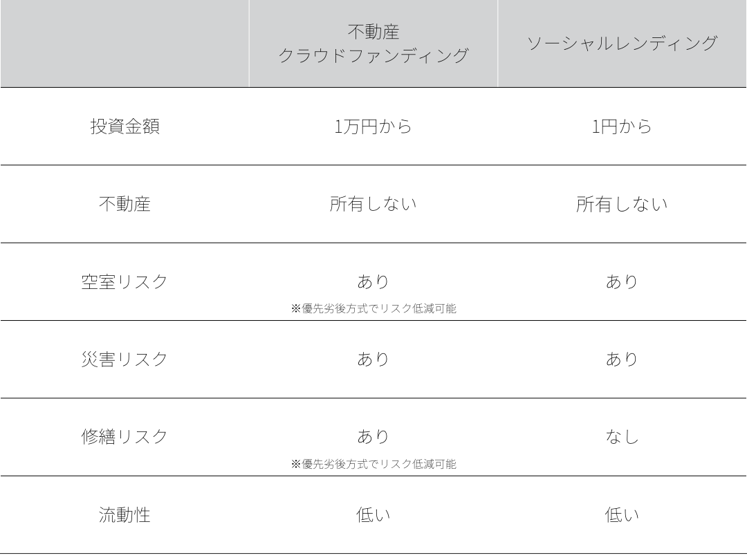Select the 流動性 row label

(x=124, y=515)
